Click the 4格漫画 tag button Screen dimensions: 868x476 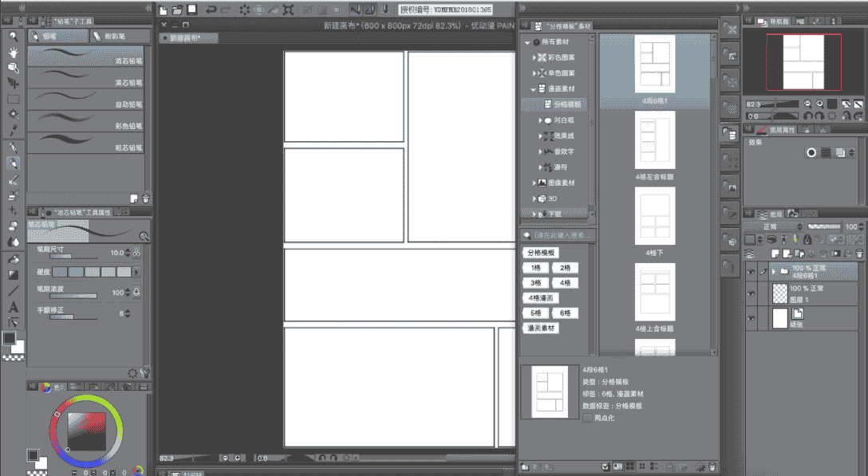pos(541,297)
